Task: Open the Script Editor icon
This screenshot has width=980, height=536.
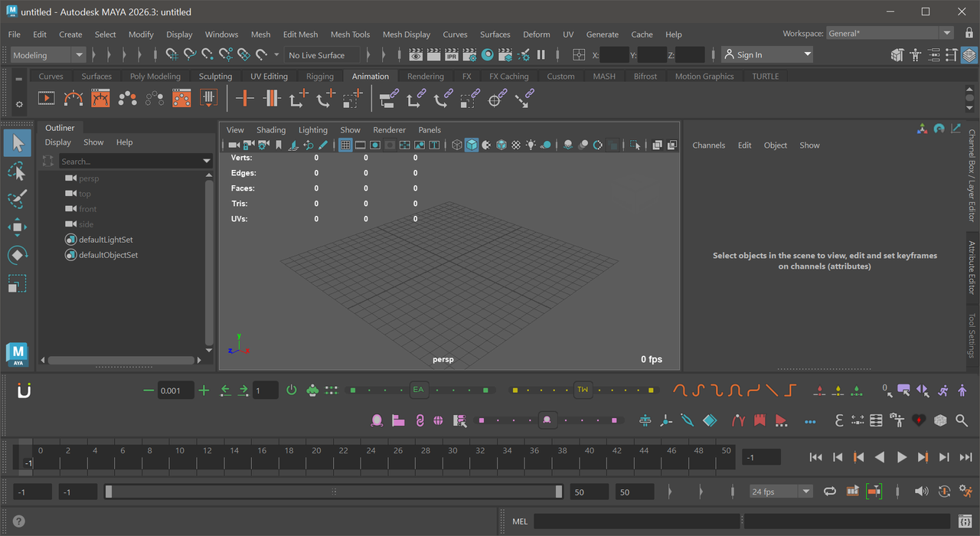Action: (966, 521)
